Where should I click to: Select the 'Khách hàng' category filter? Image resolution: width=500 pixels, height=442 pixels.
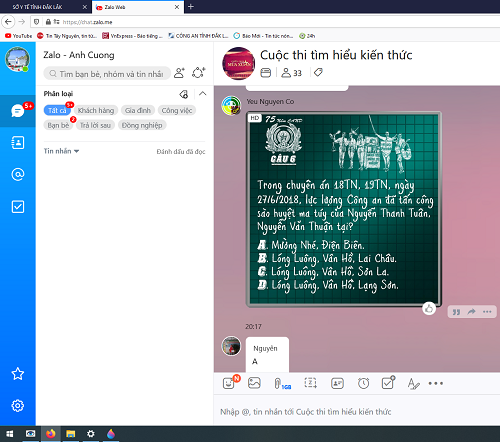coord(96,110)
